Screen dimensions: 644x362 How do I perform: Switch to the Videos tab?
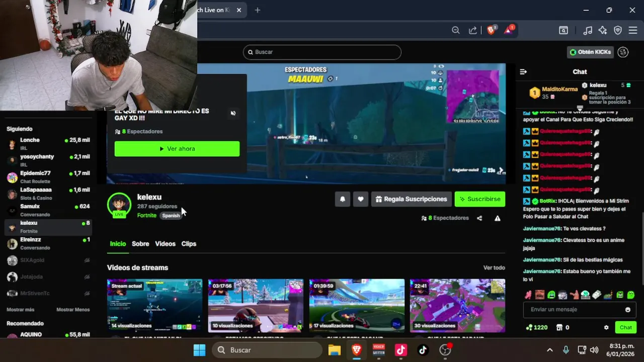(165, 244)
